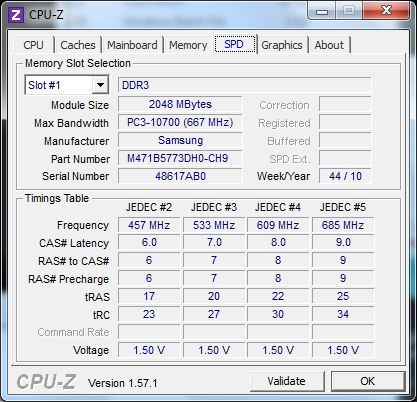Click the JEDEC #5 voltage 1.50 V cell
Screen dimensions: 417x402
pyautogui.click(x=343, y=350)
